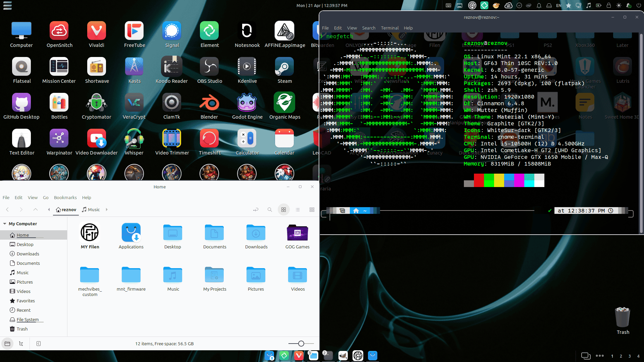Open the Timeshift desktop icon
644x362 pixels.
(209, 142)
